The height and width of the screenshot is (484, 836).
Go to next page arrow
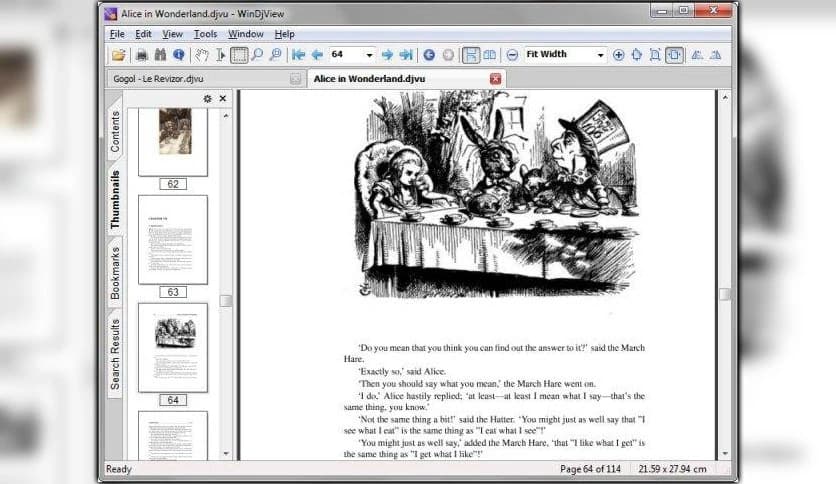[388, 55]
